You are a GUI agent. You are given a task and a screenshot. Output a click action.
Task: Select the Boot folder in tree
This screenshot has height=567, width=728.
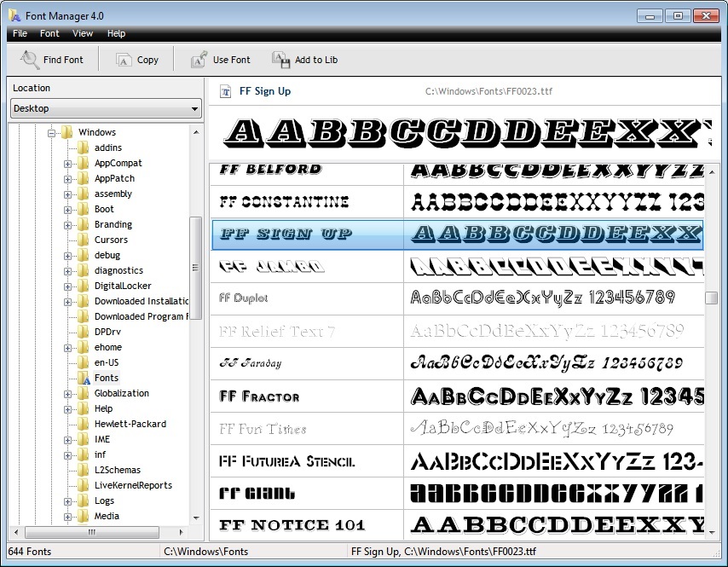(104, 209)
